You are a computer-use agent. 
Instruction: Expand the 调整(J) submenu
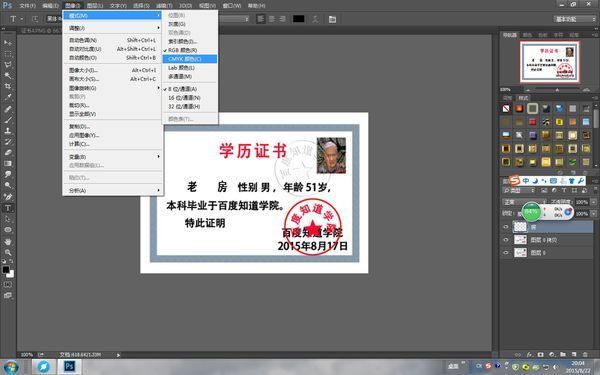113,28
